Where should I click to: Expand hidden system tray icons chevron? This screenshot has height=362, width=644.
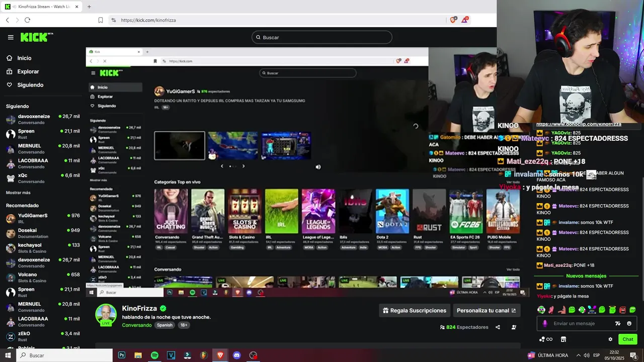[578, 355]
